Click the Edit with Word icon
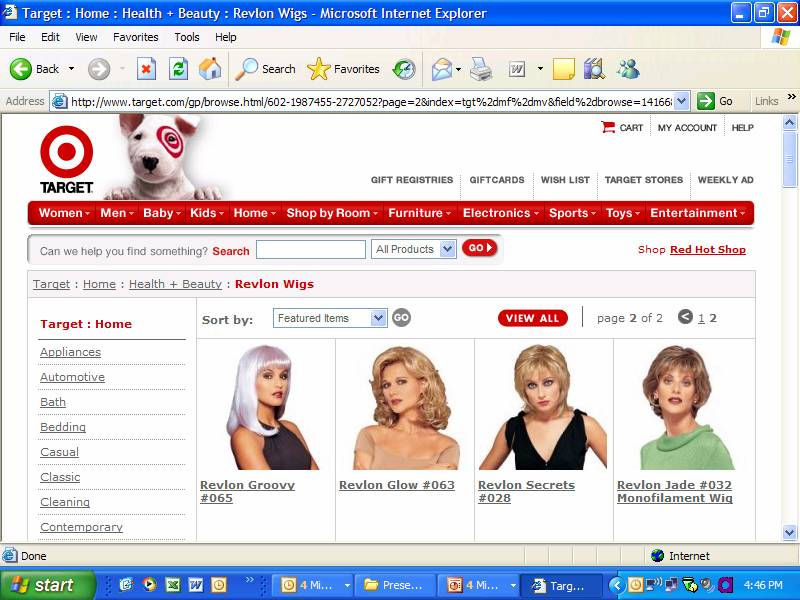800x600 pixels. click(x=517, y=69)
